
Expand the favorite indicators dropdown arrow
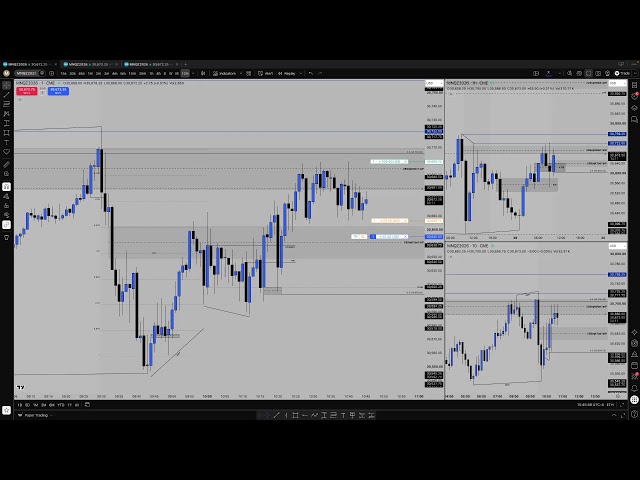(x=241, y=73)
